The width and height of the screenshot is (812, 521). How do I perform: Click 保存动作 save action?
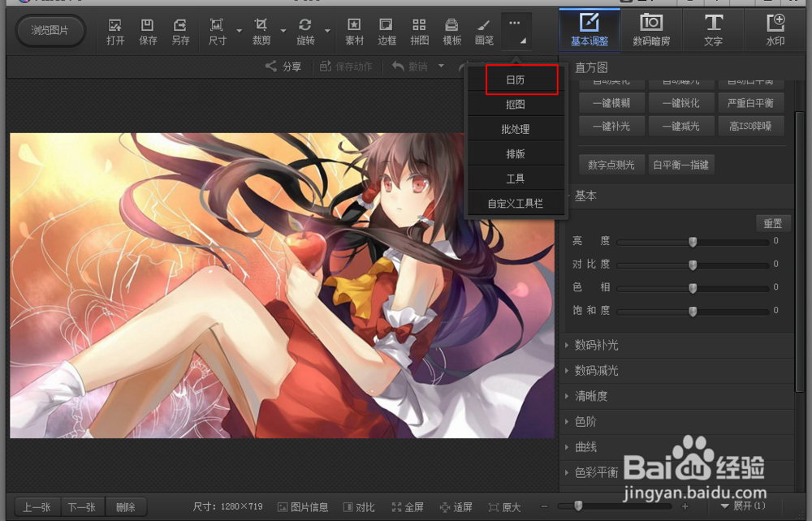coord(345,67)
